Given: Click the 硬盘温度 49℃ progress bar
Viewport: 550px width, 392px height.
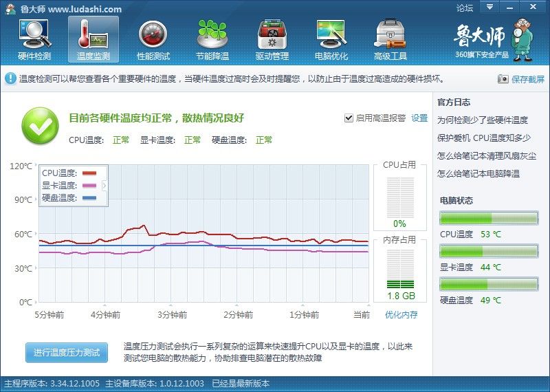Looking at the screenshot, I should click(489, 284).
